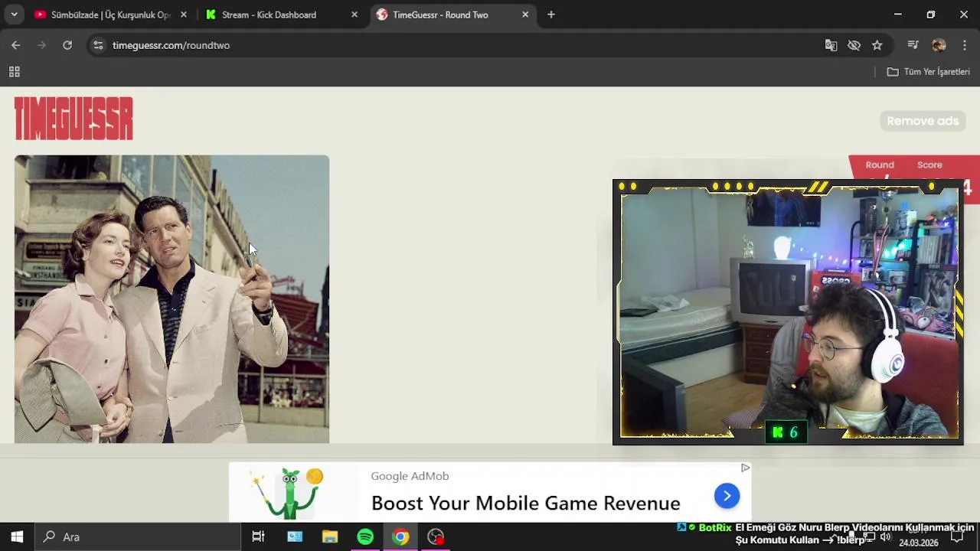Add a new browser tab

click(551, 15)
